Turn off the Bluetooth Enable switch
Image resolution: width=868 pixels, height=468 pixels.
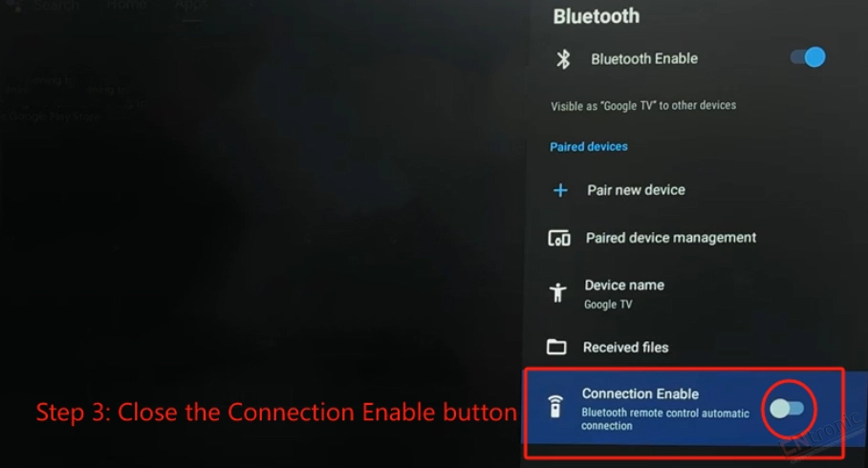click(x=808, y=57)
